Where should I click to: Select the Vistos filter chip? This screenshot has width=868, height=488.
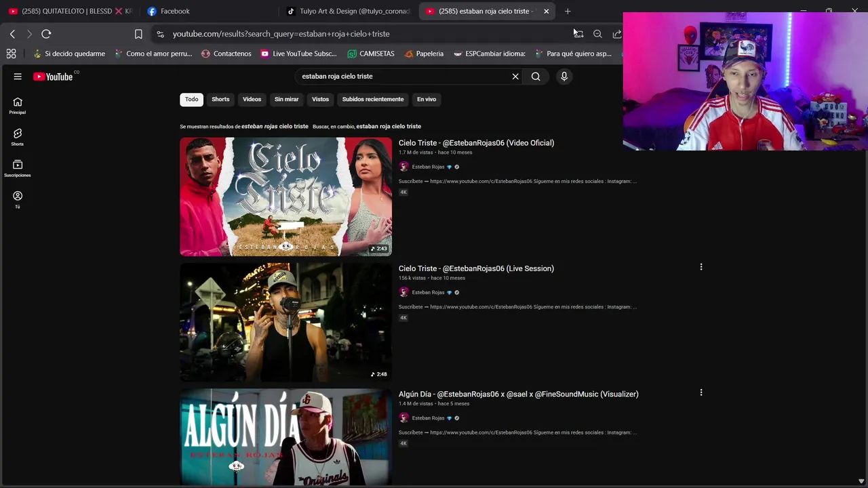click(320, 100)
